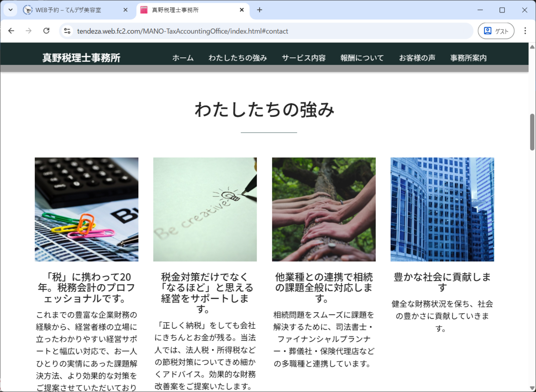The width and height of the screenshot is (536, 392).
Task: Open a new browser tab
Action: tap(259, 10)
